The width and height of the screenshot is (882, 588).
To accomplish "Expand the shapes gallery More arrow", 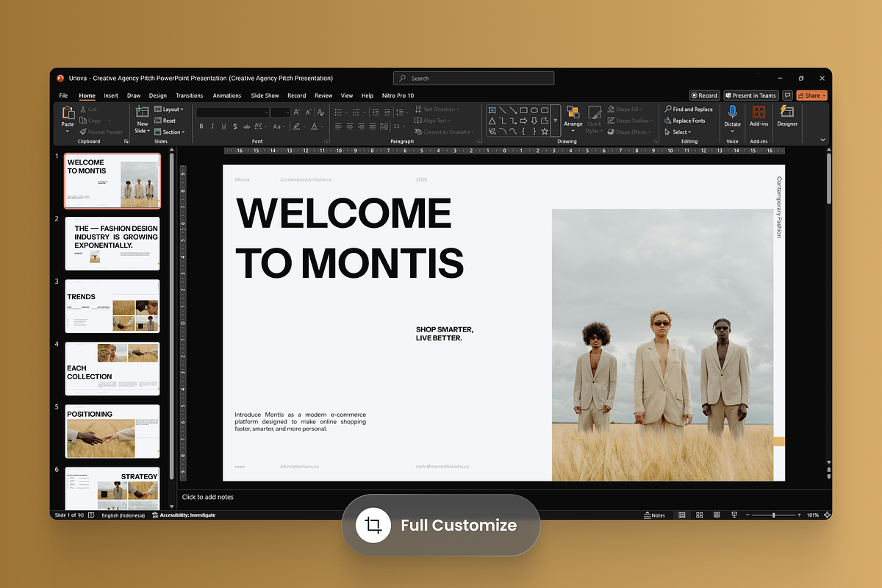I will pos(556,121).
